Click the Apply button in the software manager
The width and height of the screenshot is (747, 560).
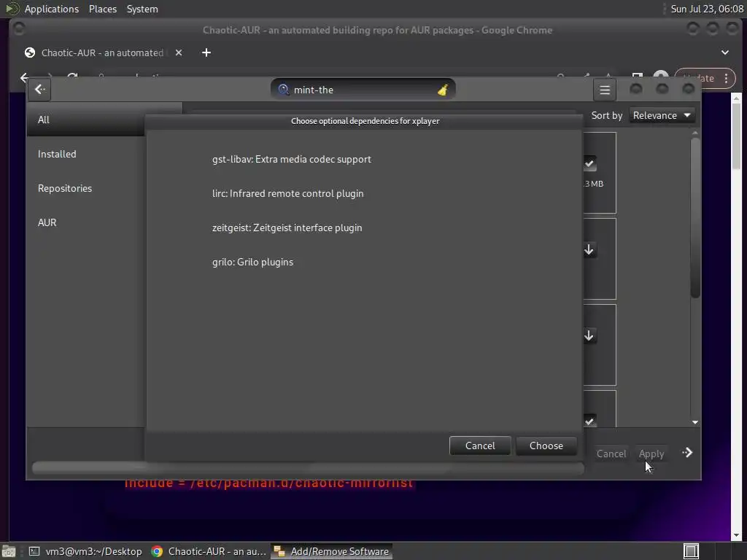click(x=651, y=454)
